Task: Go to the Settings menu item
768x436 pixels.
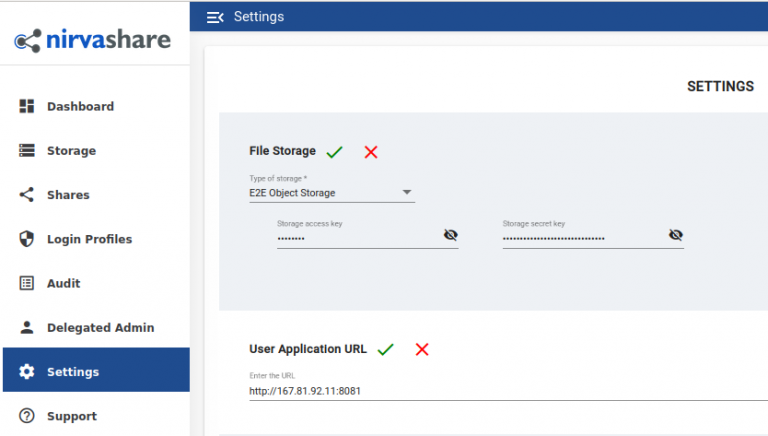Action: (x=96, y=370)
